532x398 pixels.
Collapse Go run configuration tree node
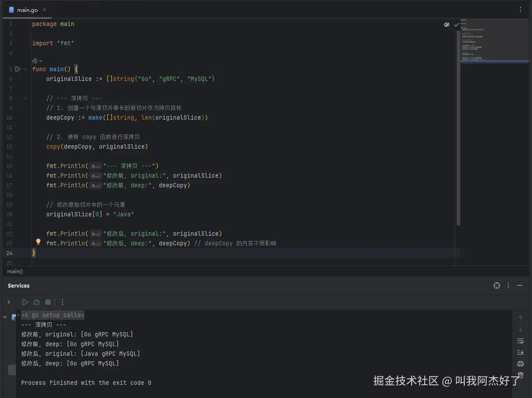5,317
